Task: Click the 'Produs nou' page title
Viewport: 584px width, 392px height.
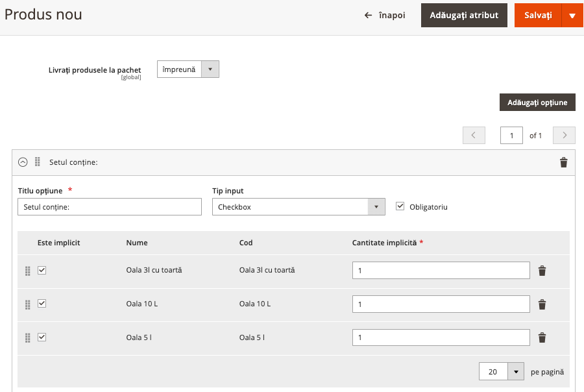Action: tap(43, 14)
